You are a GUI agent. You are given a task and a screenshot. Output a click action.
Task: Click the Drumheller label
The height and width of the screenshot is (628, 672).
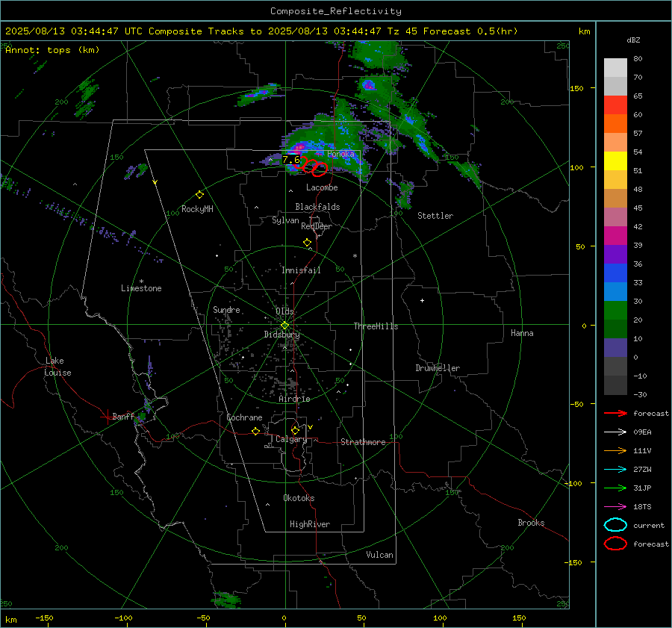pos(438,368)
